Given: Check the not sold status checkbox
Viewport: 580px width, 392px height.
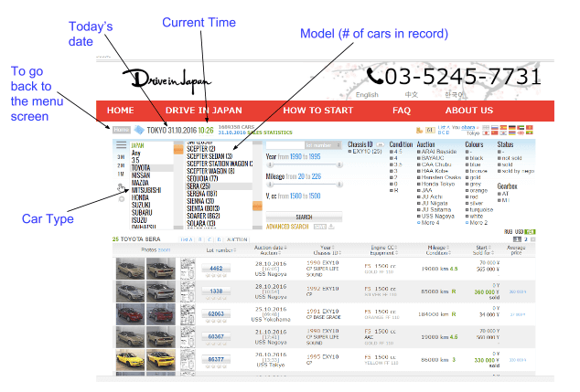Looking at the screenshot, I should (x=499, y=158).
